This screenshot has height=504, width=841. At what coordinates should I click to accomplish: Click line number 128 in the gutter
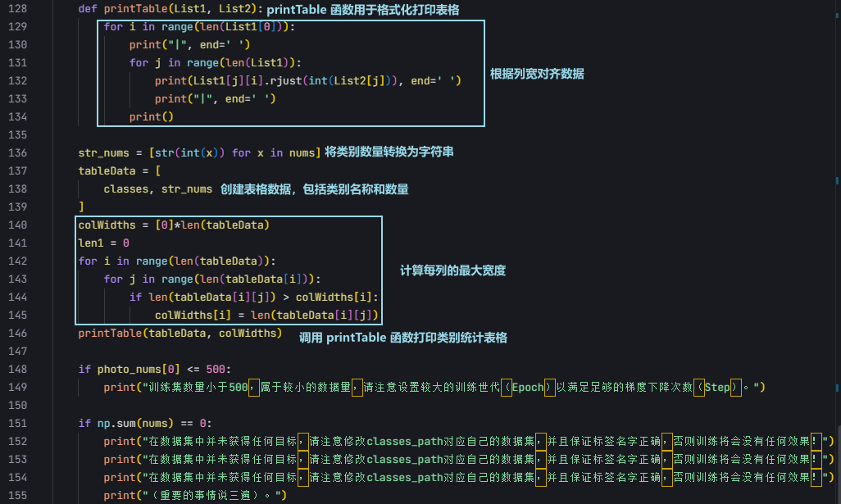tap(18, 9)
